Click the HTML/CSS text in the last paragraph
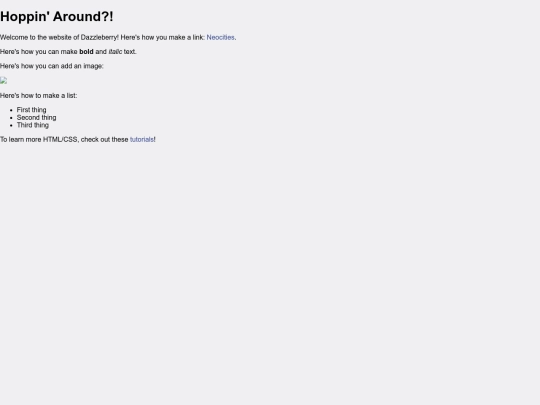 60,139
